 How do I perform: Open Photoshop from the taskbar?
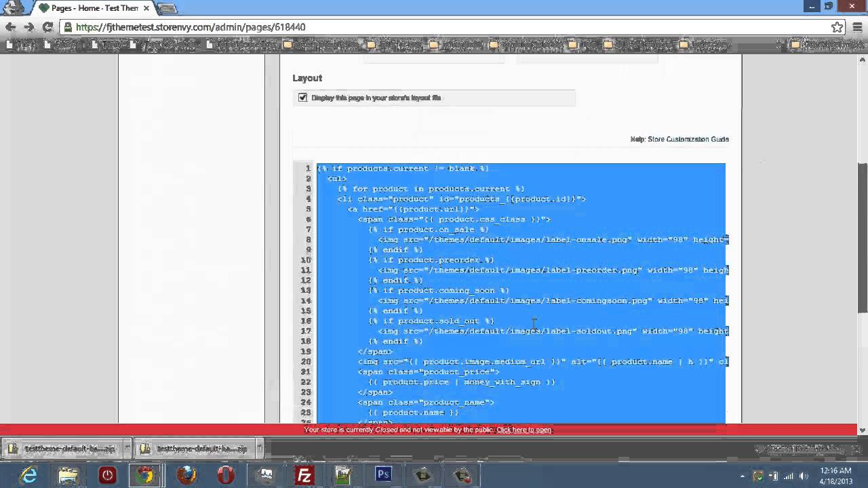point(383,475)
